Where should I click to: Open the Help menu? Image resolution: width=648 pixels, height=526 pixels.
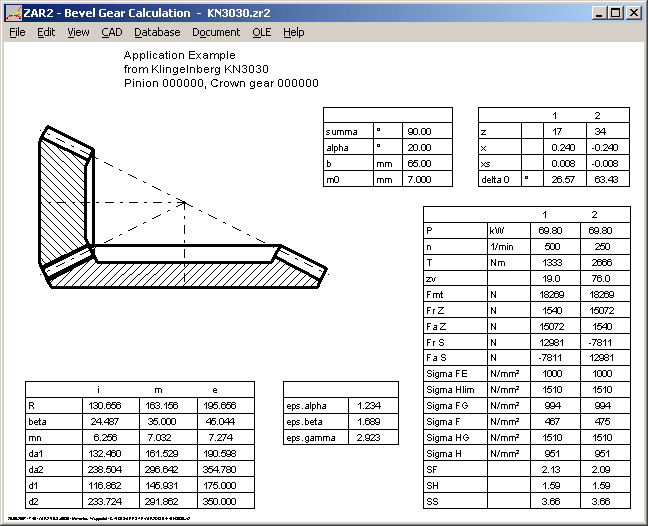point(293,32)
